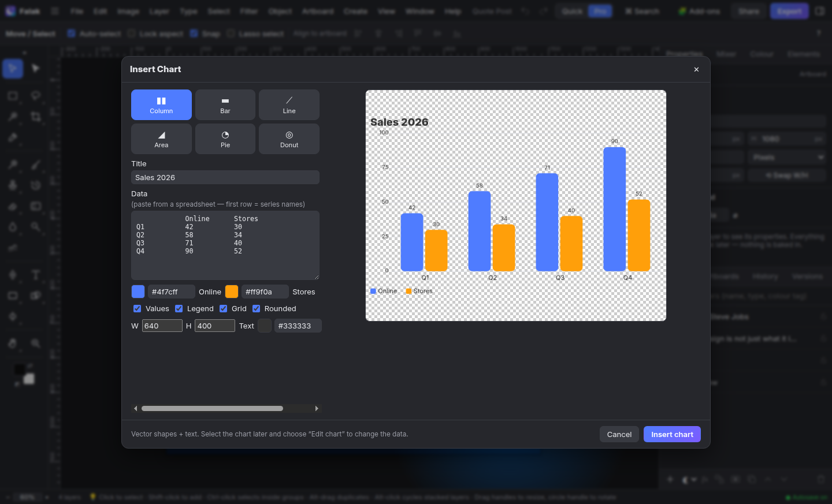Toggle the Values checkbox
This screenshot has height=504, width=832.
pos(137,308)
